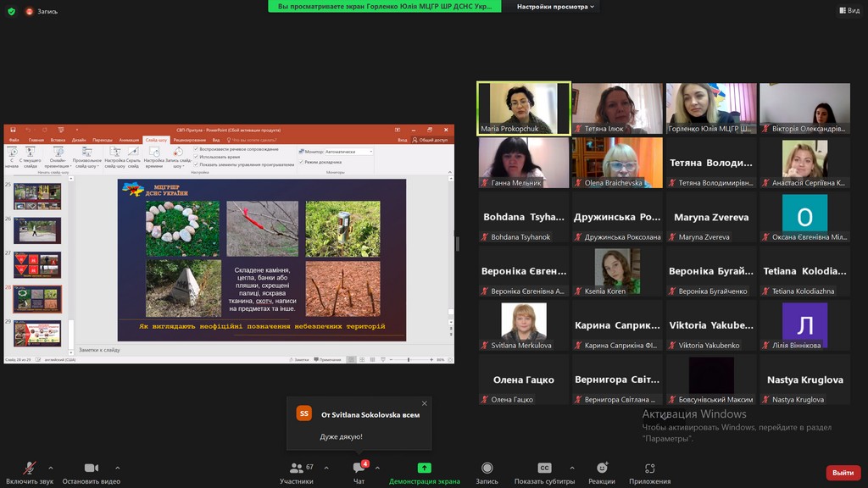Open the Участники participants panel
The image size is (868, 488).
[297, 468]
